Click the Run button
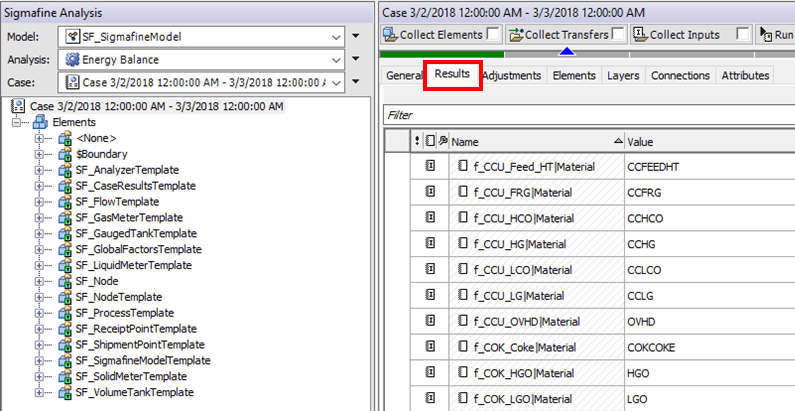 click(777, 34)
